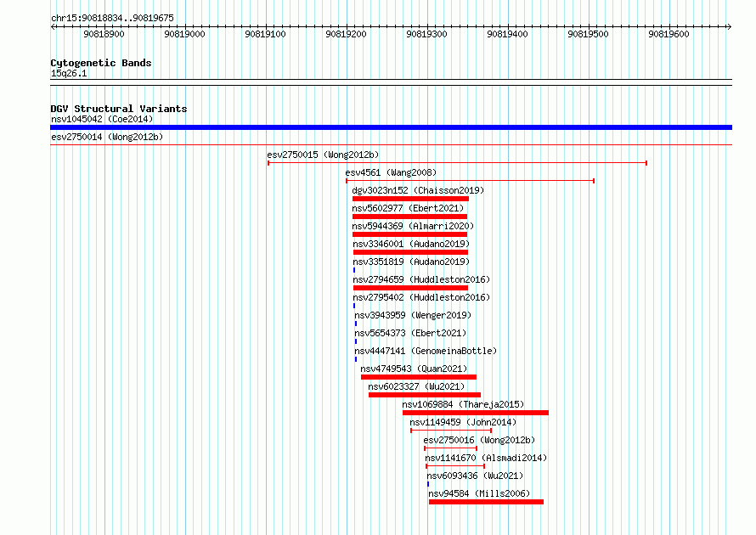Click the 90819400 ruler position
Image resolution: width=756 pixels, height=535 pixels.
pyautogui.click(x=507, y=34)
